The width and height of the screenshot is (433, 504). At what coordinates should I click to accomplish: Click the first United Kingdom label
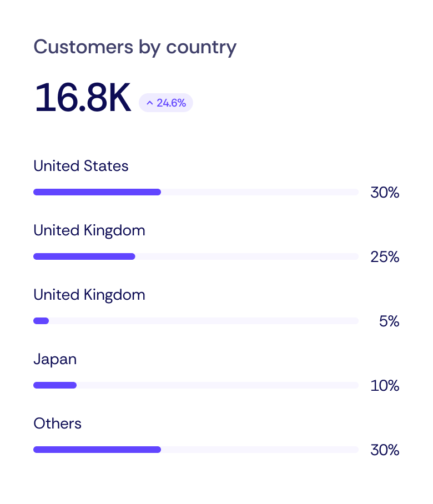coord(89,230)
